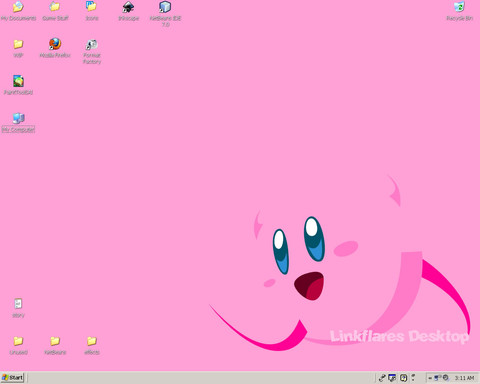The height and width of the screenshot is (384, 480).
Task: Select the Inkscape shortcut icon
Action: [x=128, y=11]
